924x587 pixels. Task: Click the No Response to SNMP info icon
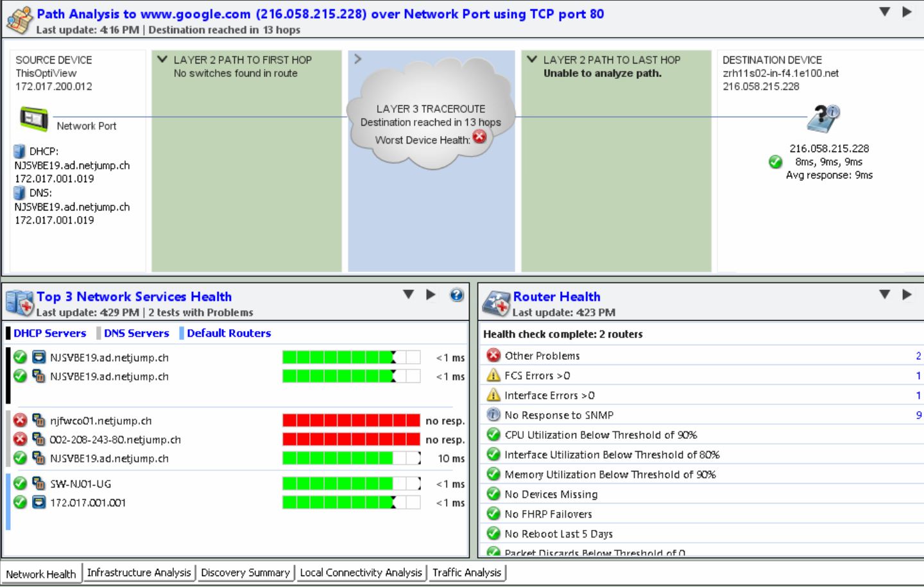click(x=493, y=415)
